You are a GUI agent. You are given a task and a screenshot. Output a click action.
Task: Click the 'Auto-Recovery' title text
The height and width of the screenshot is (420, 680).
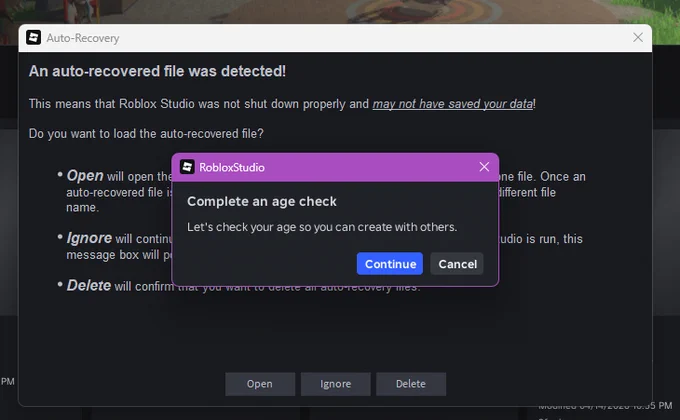click(x=83, y=38)
